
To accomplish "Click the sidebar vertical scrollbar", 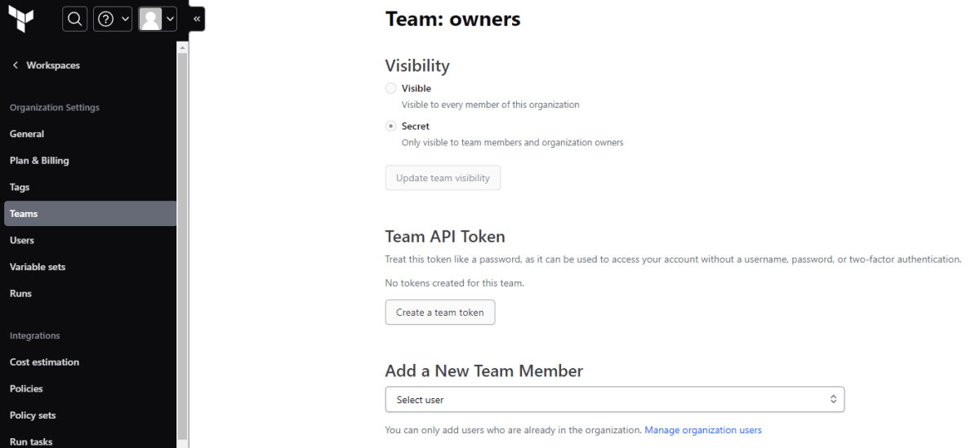I will point(183,245).
